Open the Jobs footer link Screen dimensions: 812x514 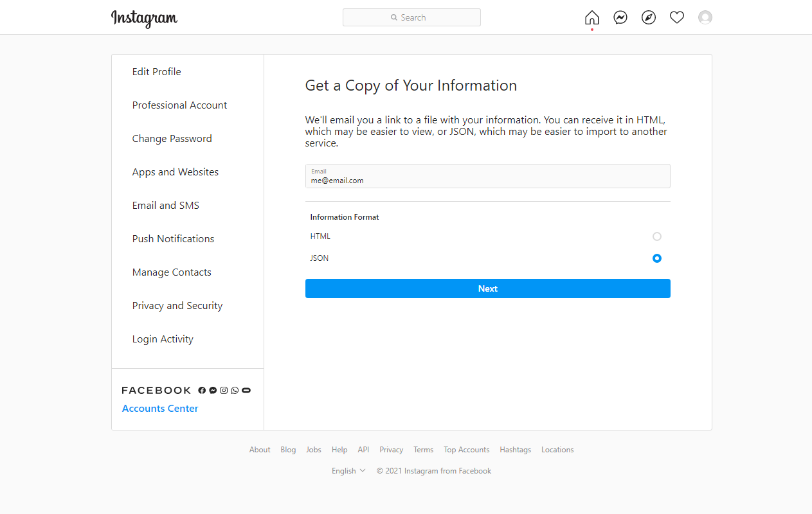pos(314,450)
